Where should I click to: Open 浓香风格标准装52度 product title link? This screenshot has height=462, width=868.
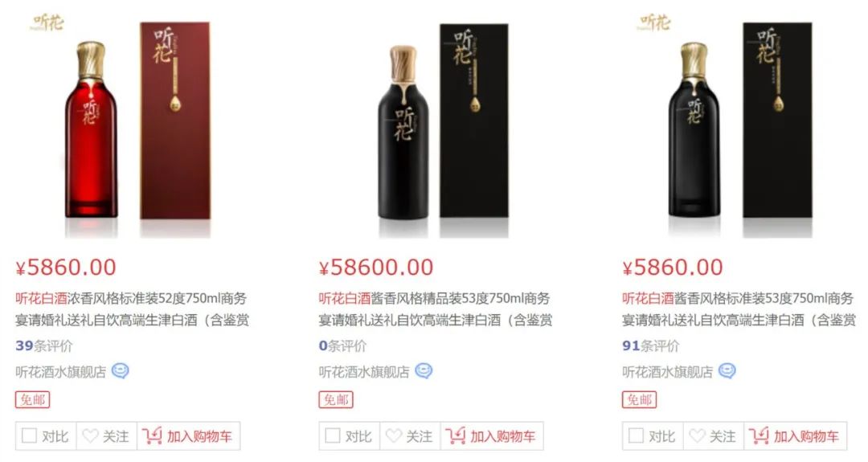tap(132, 309)
